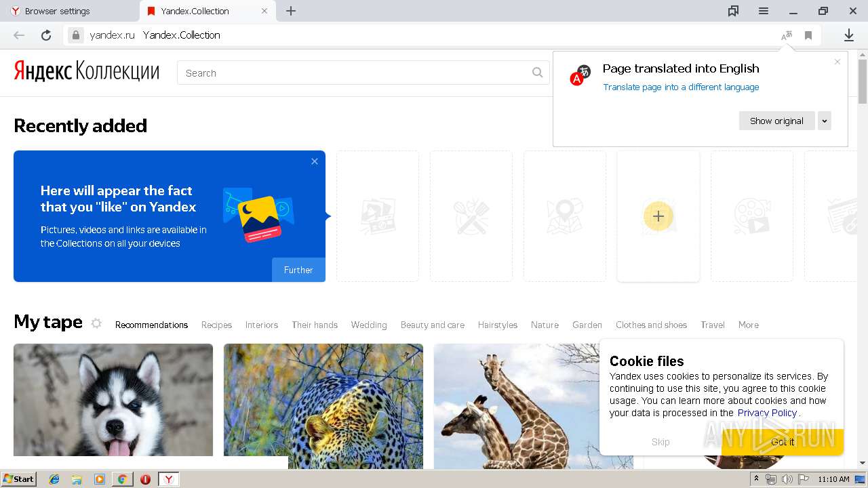Click the volume speaker tray icon
The image size is (868, 488).
point(787,479)
